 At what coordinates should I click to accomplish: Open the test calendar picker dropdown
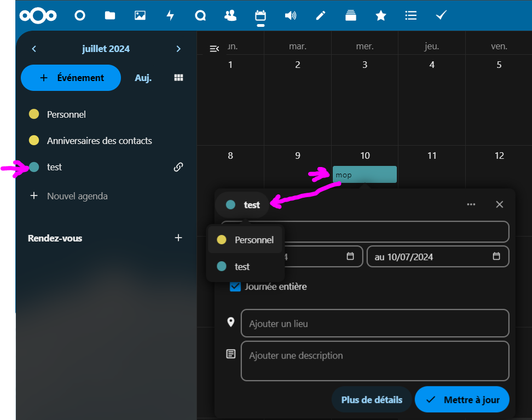(x=242, y=205)
